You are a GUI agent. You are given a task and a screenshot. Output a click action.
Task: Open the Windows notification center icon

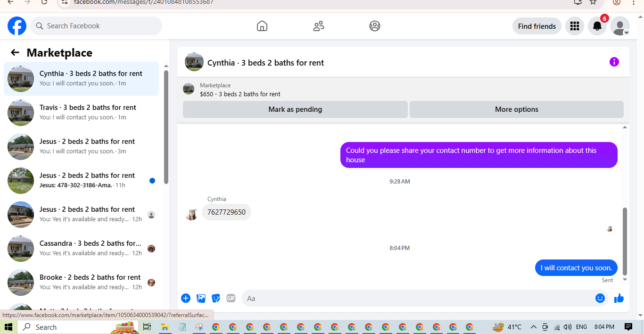point(628,327)
